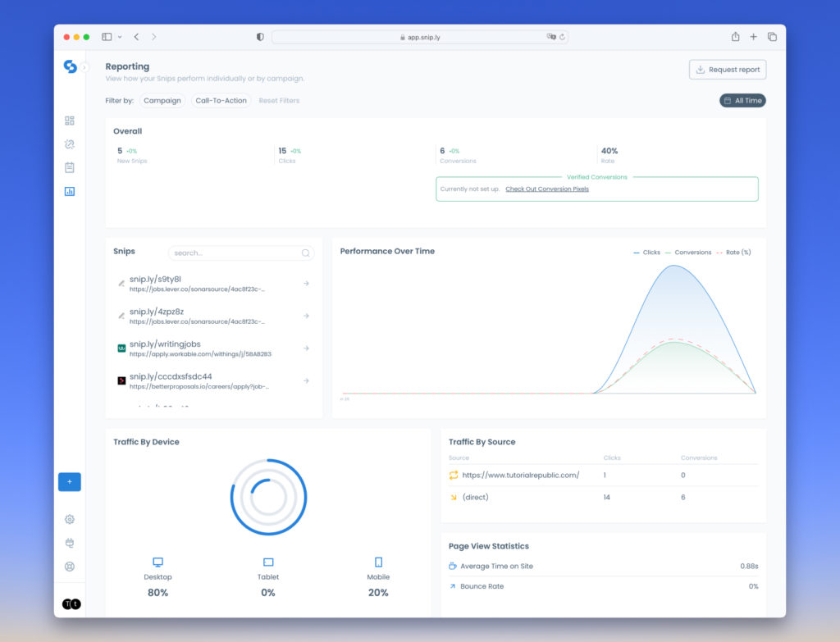Click the Snip.ly logo icon

(x=70, y=66)
